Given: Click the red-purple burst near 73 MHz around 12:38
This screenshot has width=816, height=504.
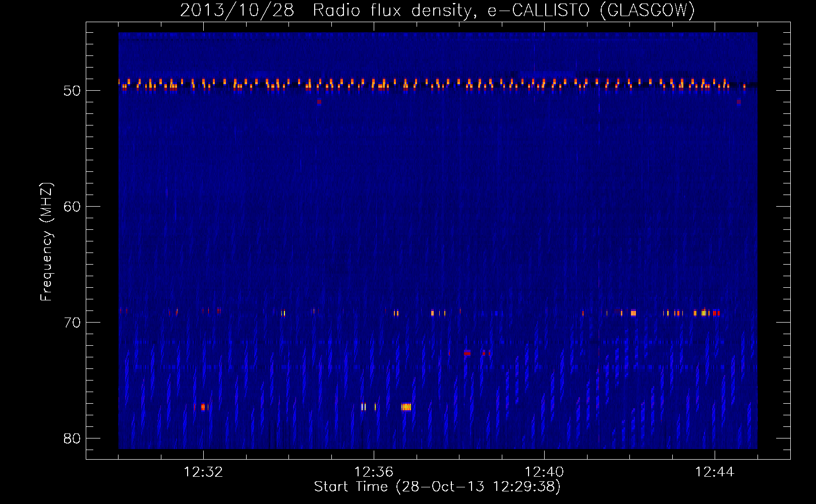Looking at the screenshot, I should [468, 353].
